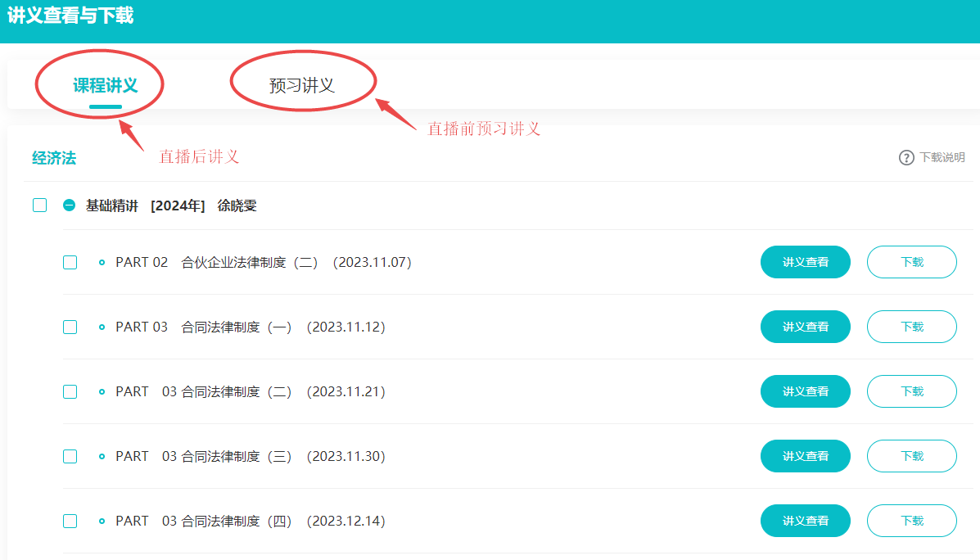Open 讲义查看 for 合同法律制度（三）
The height and width of the screenshot is (560, 980).
click(x=805, y=457)
